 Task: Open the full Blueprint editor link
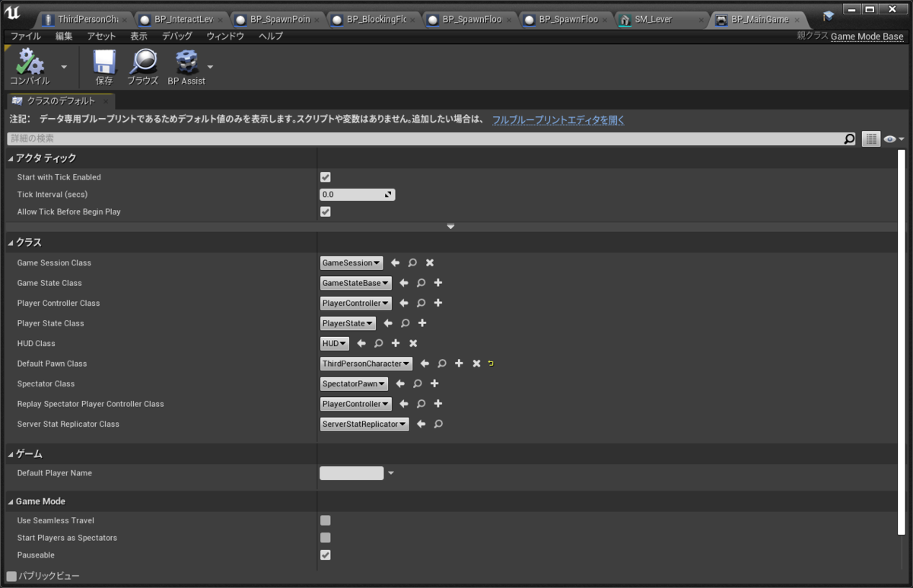tap(558, 119)
